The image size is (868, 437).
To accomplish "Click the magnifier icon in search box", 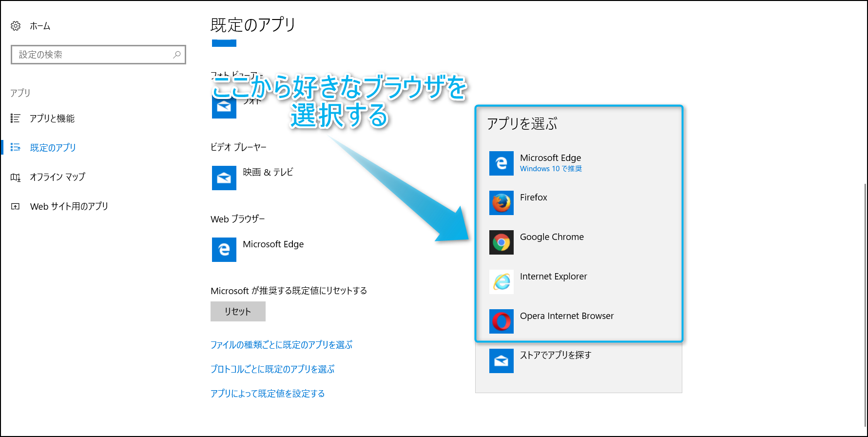I will click(x=177, y=55).
